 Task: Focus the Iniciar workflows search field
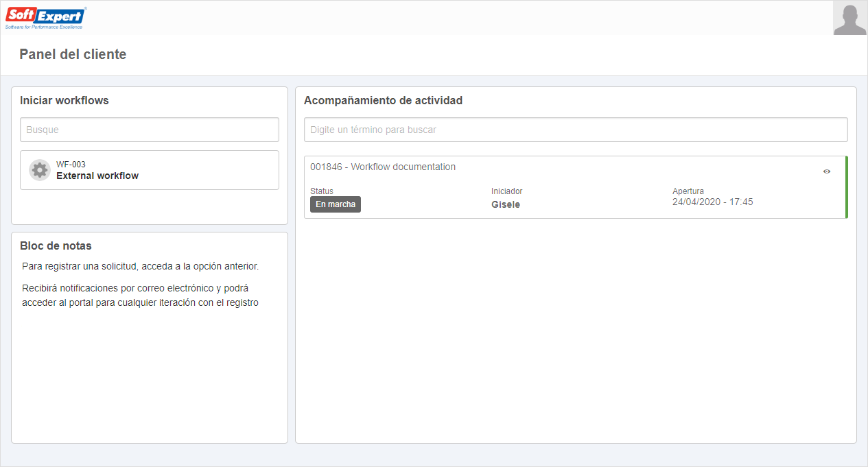click(x=150, y=130)
